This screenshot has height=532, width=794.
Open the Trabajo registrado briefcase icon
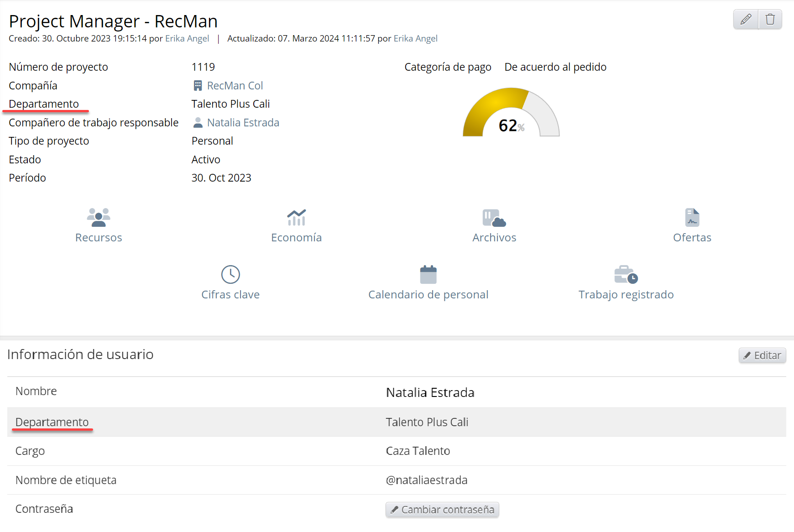pyautogui.click(x=626, y=274)
